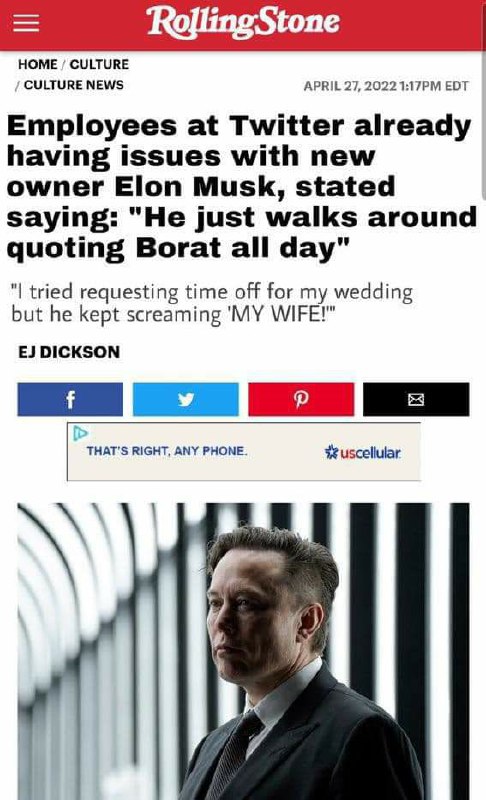Share article on Twitter
486x800 pixels.
click(186, 399)
